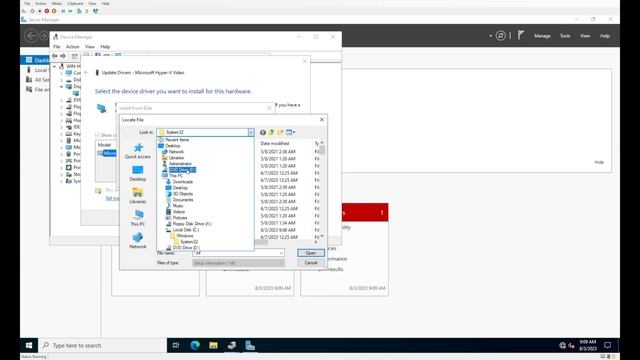Select Libraries in places bar
The height and width of the screenshot is (360, 640).
pyautogui.click(x=138, y=196)
